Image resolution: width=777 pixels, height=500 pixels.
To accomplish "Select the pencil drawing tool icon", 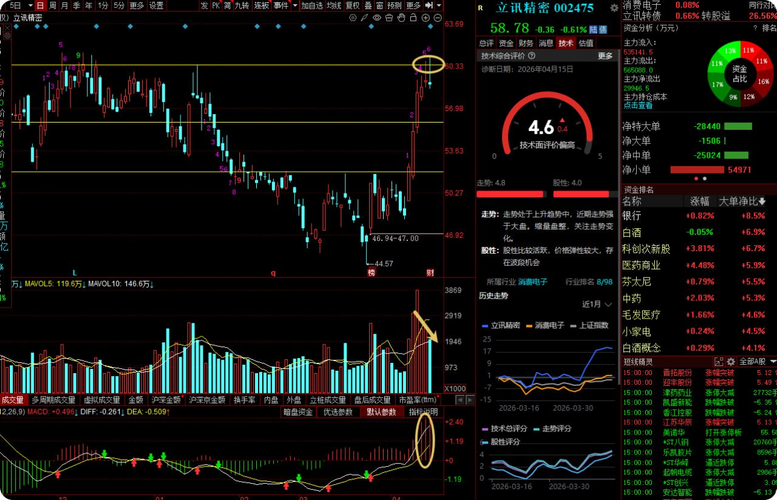I will [364, 18].
